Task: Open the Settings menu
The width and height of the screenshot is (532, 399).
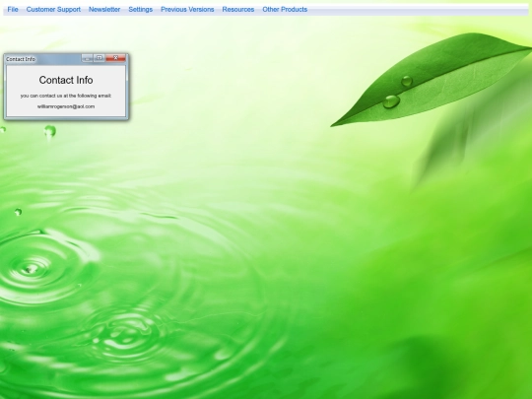Action: coord(141,10)
